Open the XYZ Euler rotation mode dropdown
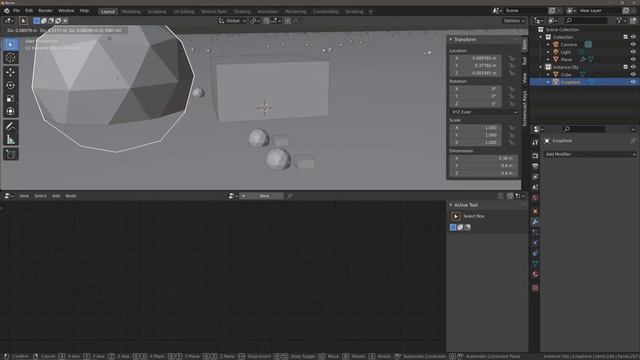This screenshot has height=360, width=640. tap(484, 112)
